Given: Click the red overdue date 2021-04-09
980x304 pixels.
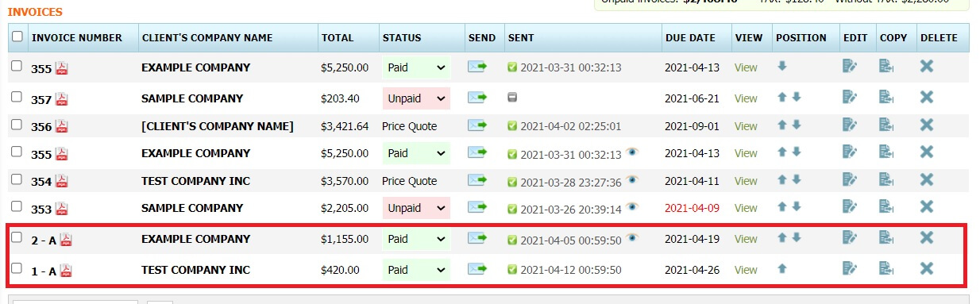Looking at the screenshot, I should pyautogui.click(x=692, y=208).
